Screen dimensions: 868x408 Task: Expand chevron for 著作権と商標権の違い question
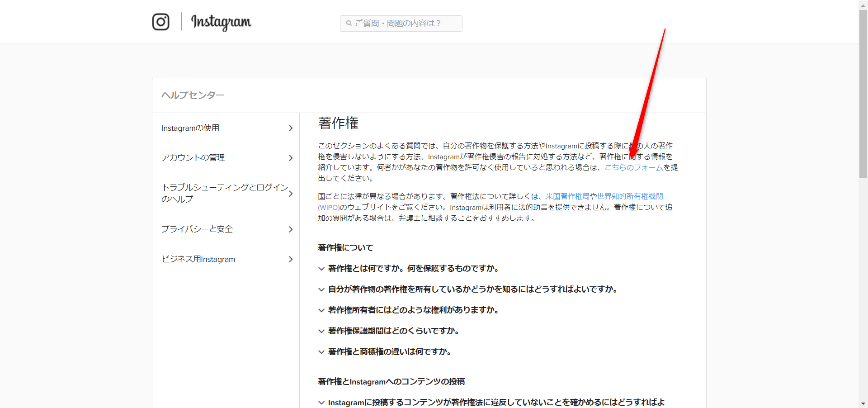click(x=321, y=352)
